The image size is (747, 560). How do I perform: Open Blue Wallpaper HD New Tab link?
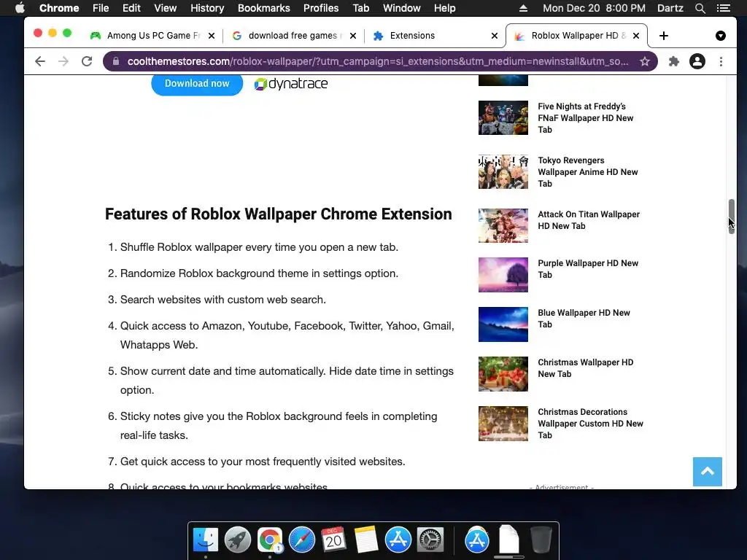(x=584, y=319)
